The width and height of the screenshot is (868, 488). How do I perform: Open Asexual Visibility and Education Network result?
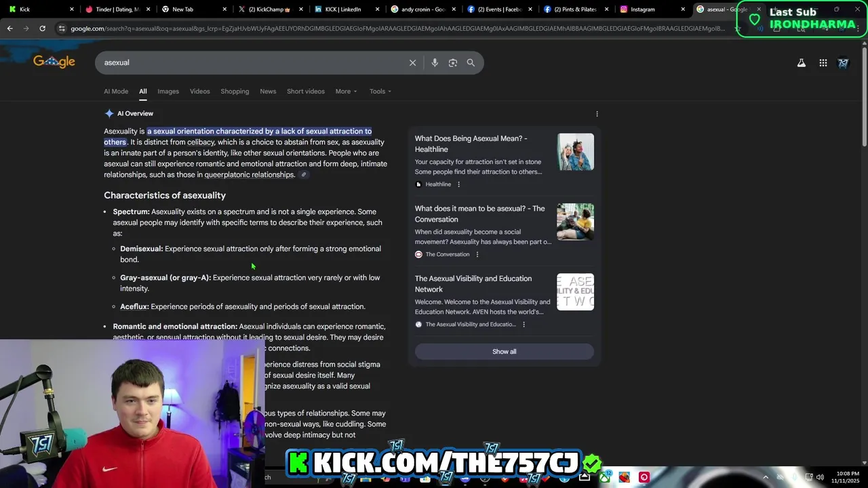pos(473,283)
